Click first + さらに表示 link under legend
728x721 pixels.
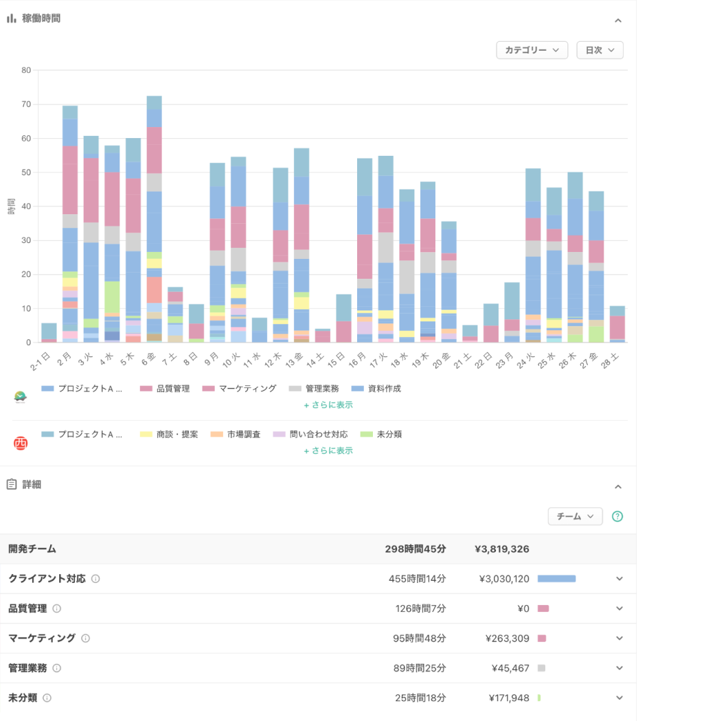pyautogui.click(x=328, y=405)
